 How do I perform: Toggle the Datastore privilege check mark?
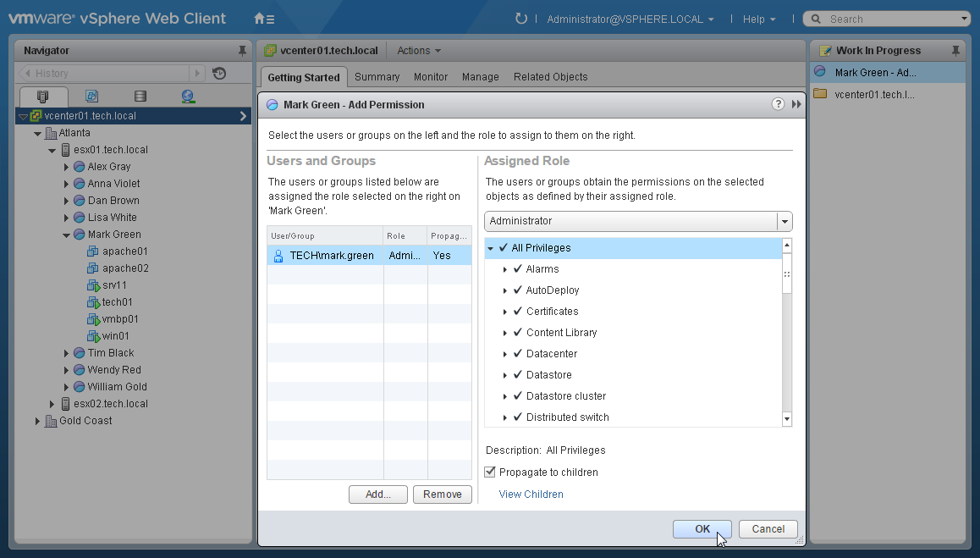517,375
